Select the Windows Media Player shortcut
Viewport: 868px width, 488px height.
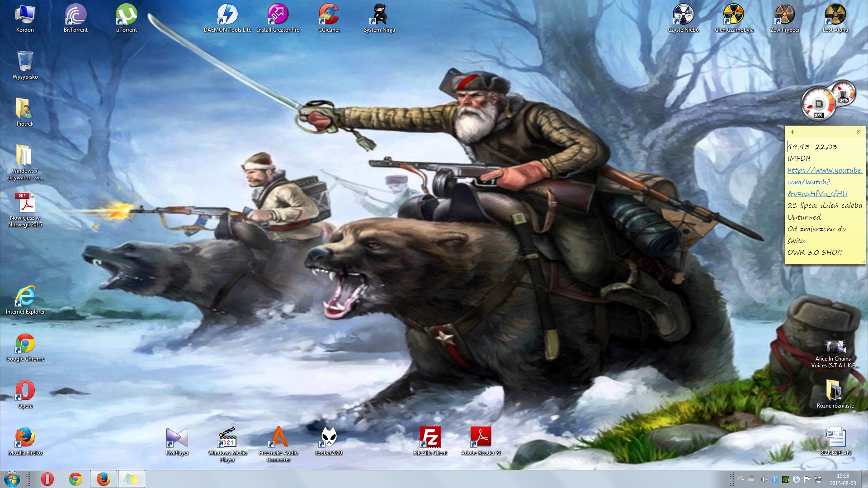click(227, 445)
